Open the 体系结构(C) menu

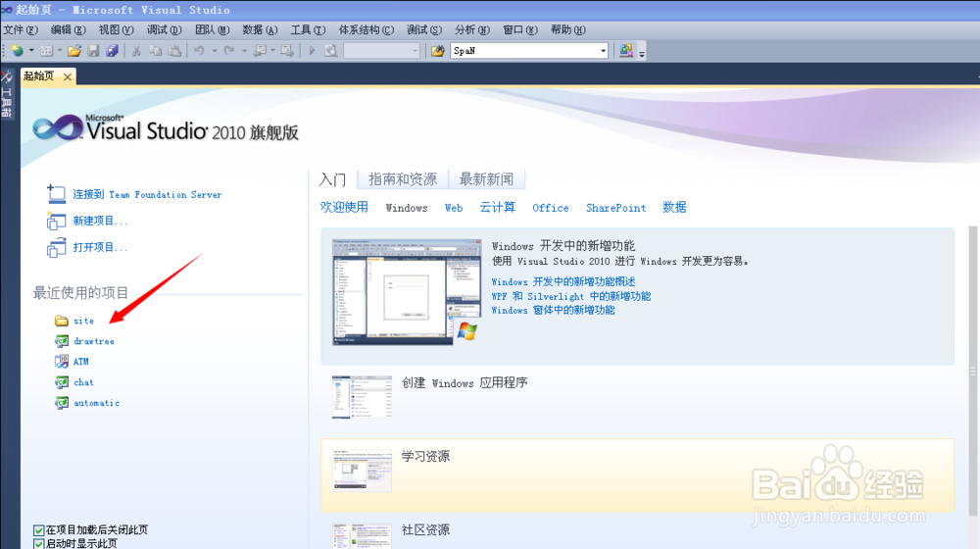pyautogui.click(x=367, y=30)
